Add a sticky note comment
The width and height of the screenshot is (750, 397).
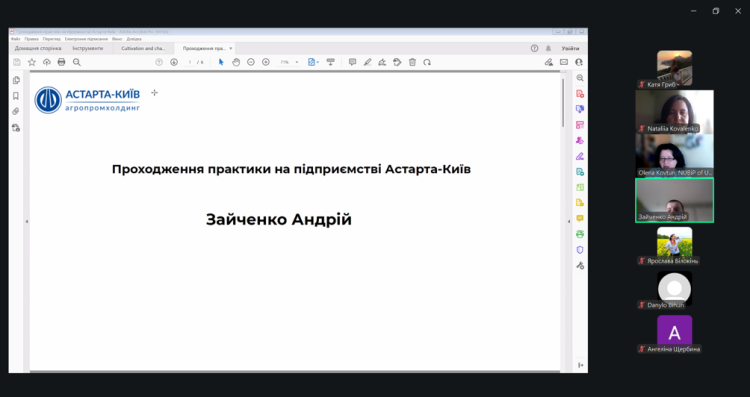[x=353, y=62]
